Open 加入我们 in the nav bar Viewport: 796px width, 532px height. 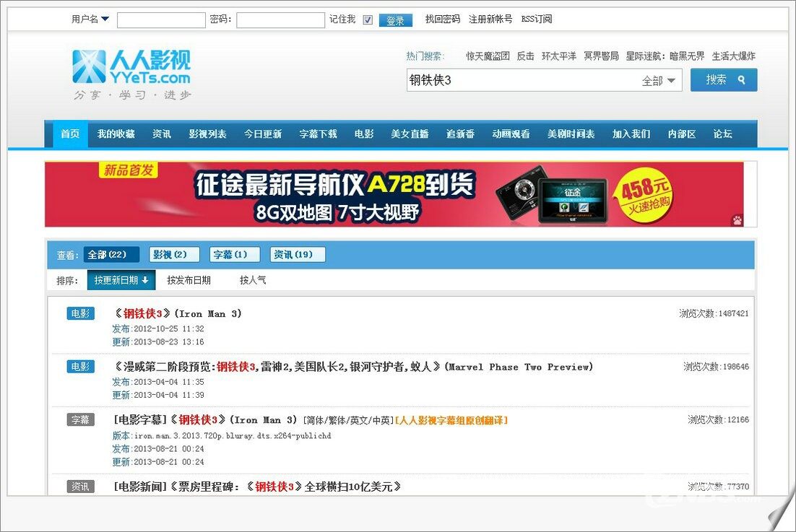631,134
